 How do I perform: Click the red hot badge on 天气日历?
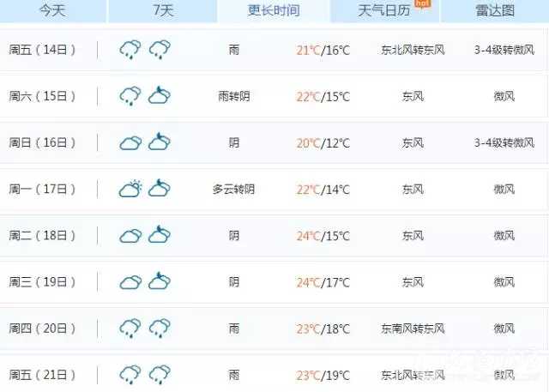pyautogui.click(x=420, y=3)
